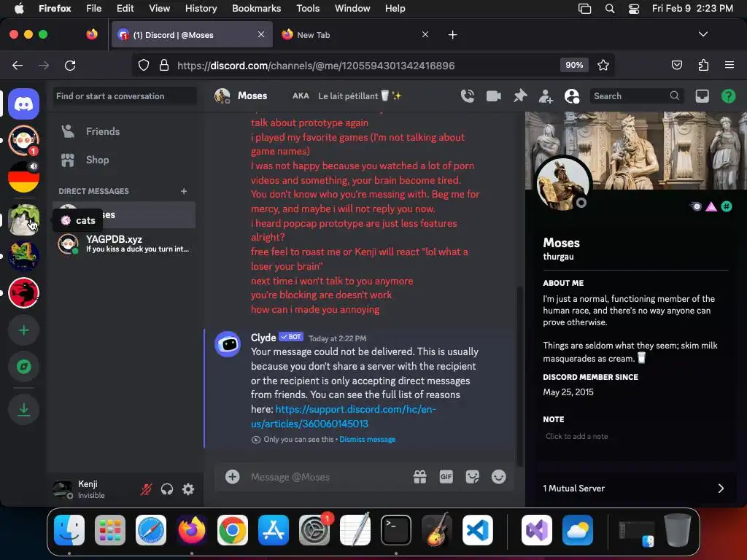Click Find or start a conversation field
Image resolution: width=747 pixels, height=560 pixels.
125,96
